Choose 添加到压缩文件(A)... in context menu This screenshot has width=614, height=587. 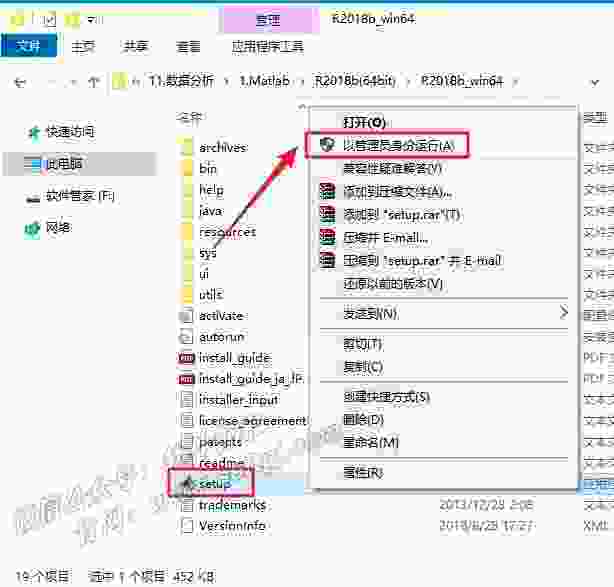398,192
